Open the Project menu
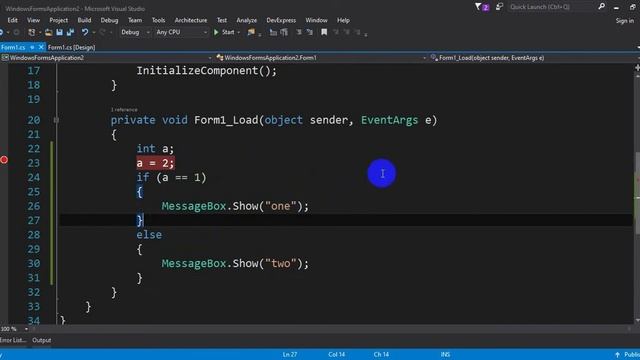 click(59, 20)
